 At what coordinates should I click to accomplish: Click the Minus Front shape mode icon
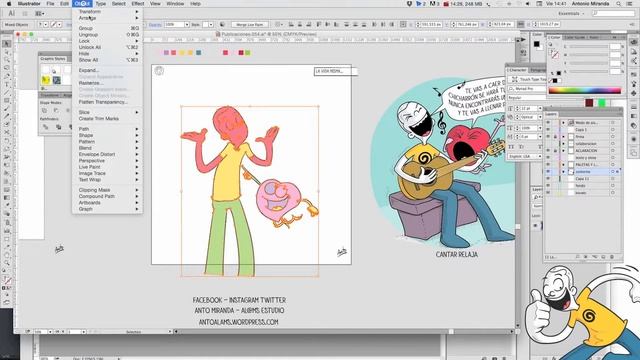point(56,110)
